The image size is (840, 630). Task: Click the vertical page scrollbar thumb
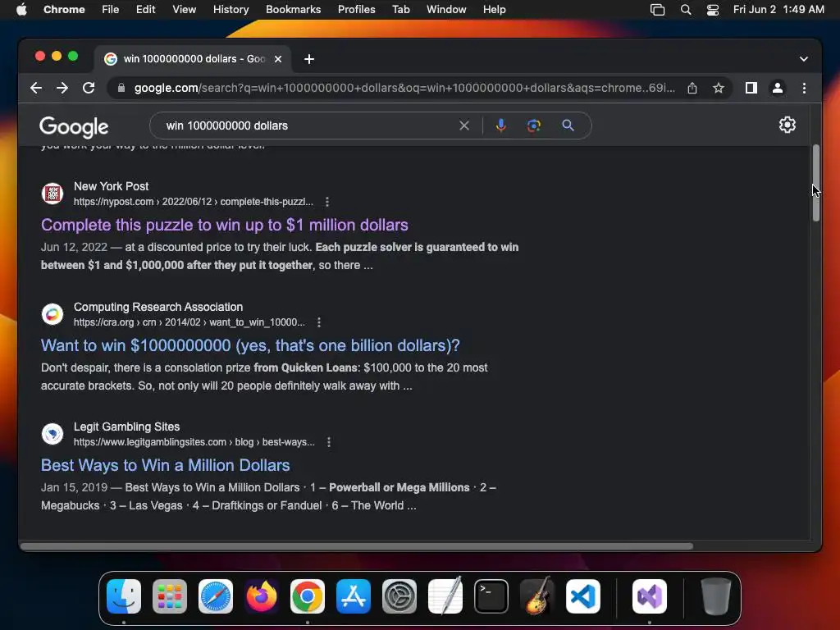pyautogui.click(x=815, y=183)
